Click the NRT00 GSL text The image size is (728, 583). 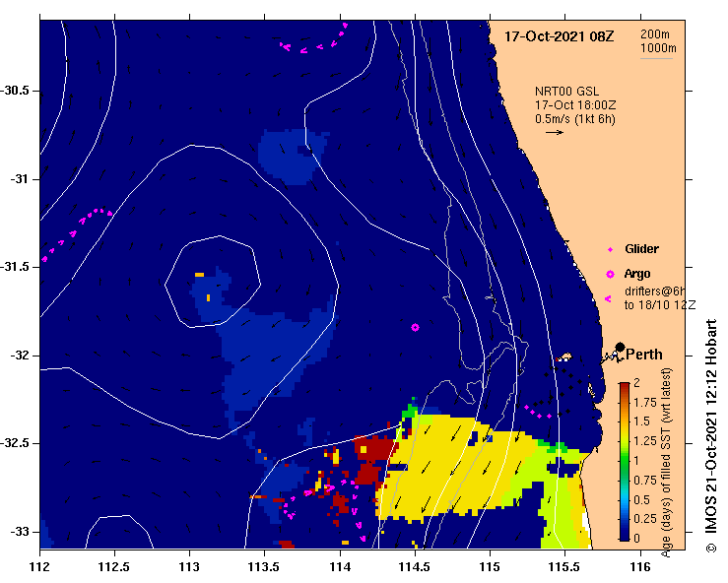point(566,91)
